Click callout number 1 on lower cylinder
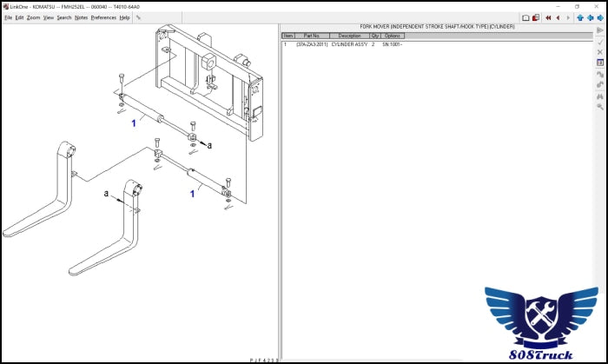This screenshot has width=608, height=364. (x=192, y=194)
